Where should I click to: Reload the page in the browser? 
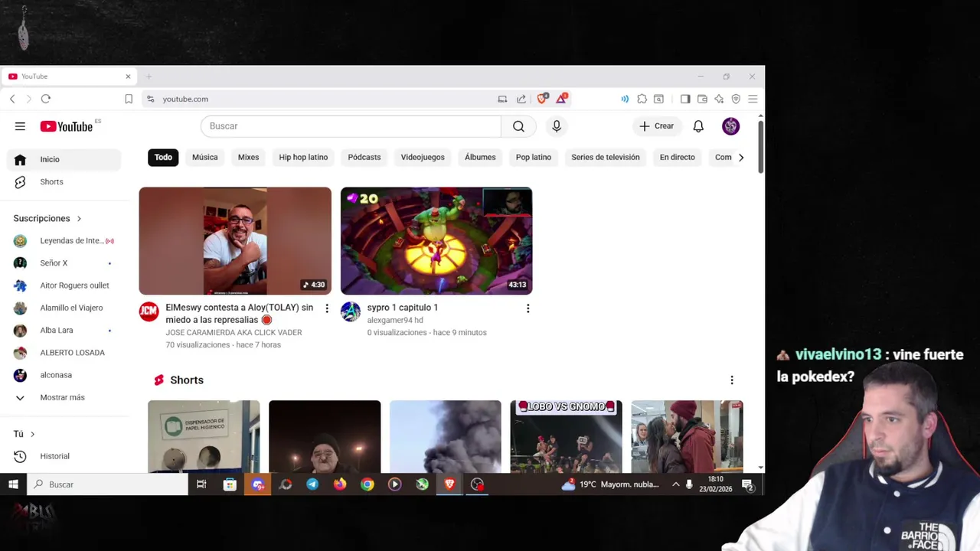click(x=46, y=99)
